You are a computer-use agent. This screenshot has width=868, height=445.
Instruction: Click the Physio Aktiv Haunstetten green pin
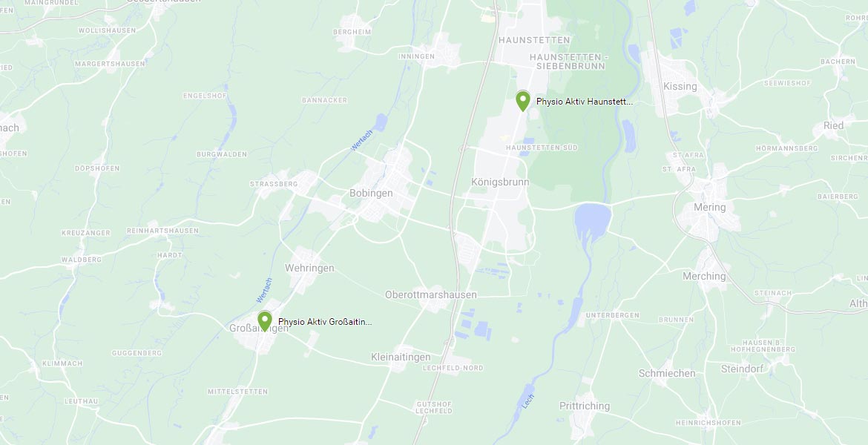click(522, 101)
